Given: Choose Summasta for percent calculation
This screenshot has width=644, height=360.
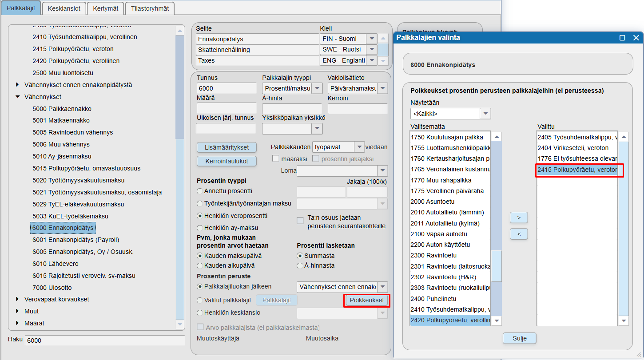Looking at the screenshot, I should click(300, 256).
